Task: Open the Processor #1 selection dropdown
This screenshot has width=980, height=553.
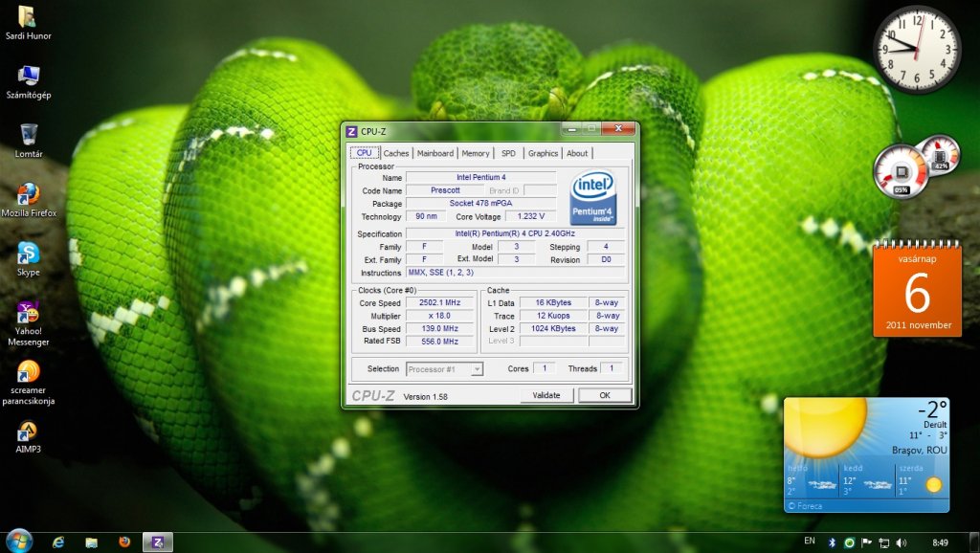Action: point(444,369)
